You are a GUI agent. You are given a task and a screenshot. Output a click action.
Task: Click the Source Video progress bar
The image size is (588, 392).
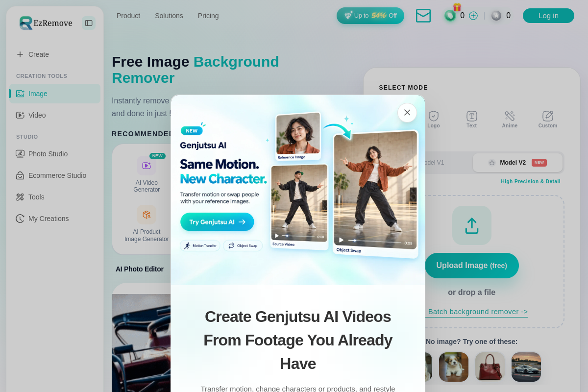[x=298, y=236]
